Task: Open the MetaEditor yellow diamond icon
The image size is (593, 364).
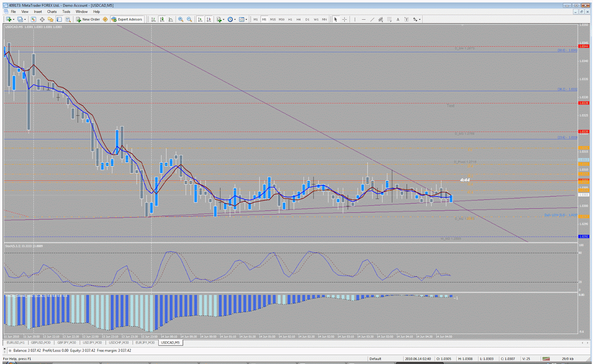Action: pos(105,19)
